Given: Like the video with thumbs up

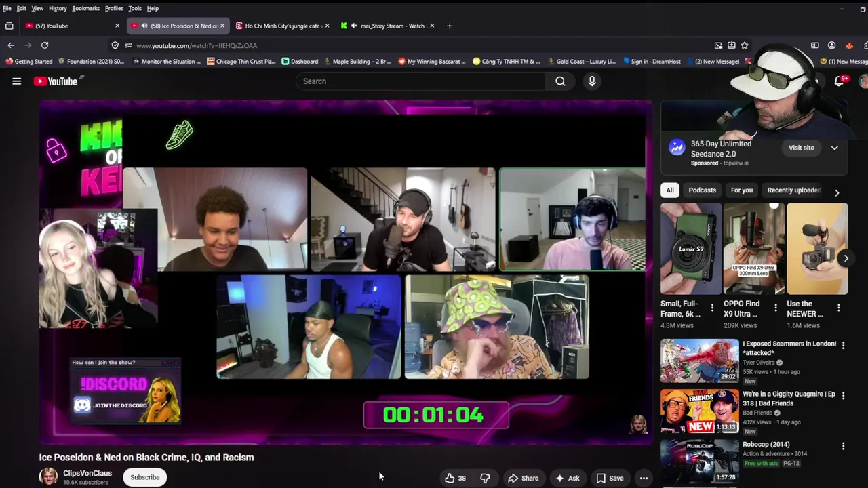Looking at the screenshot, I should pyautogui.click(x=455, y=479).
